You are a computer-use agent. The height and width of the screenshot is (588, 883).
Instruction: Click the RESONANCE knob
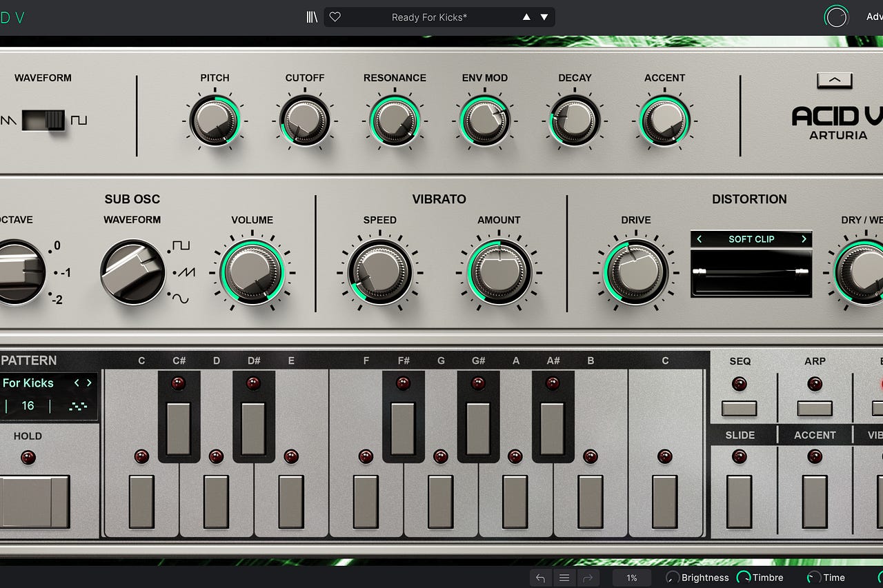click(x=395, y=121)
